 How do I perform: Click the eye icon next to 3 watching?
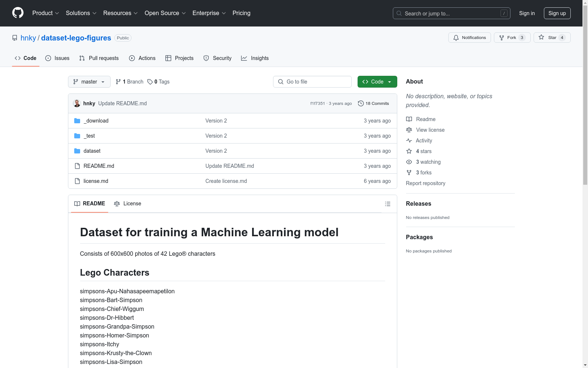click(409, 162)
